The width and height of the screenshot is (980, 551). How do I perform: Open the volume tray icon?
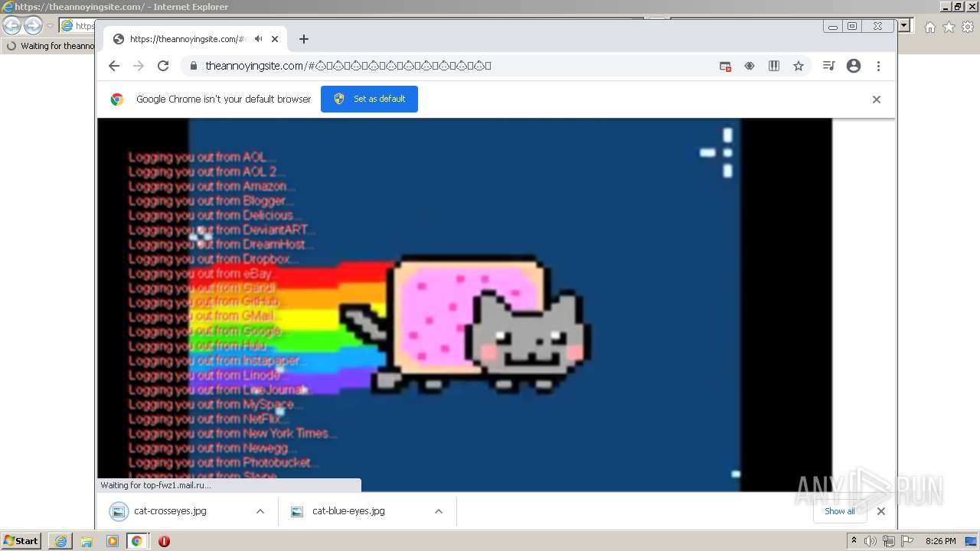point(871,541)
